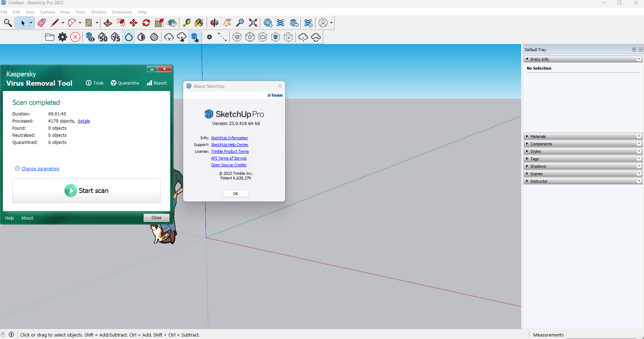This screenshot has height=339, width=644.
Task: Open Kaspersky Quarantine tab
Action: click(x=125, y=83)
